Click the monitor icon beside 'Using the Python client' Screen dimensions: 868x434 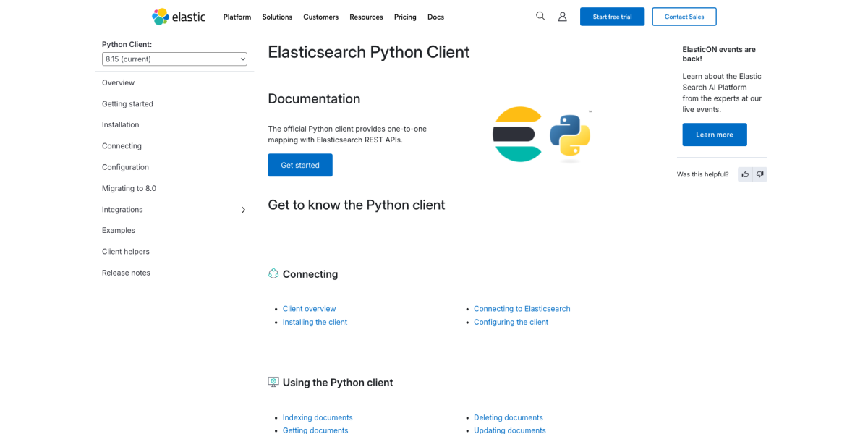click(x=273, y=382)
